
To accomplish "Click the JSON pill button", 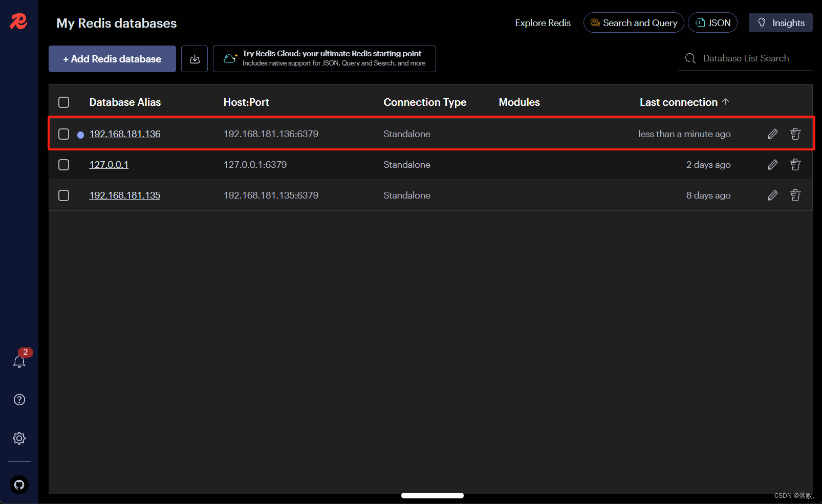I will pos(712,23).
